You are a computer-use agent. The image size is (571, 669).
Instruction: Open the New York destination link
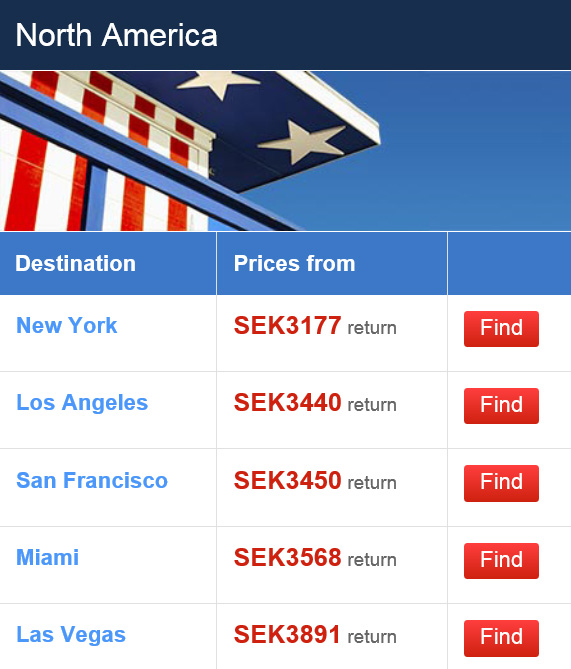click(x=67, y=326)
